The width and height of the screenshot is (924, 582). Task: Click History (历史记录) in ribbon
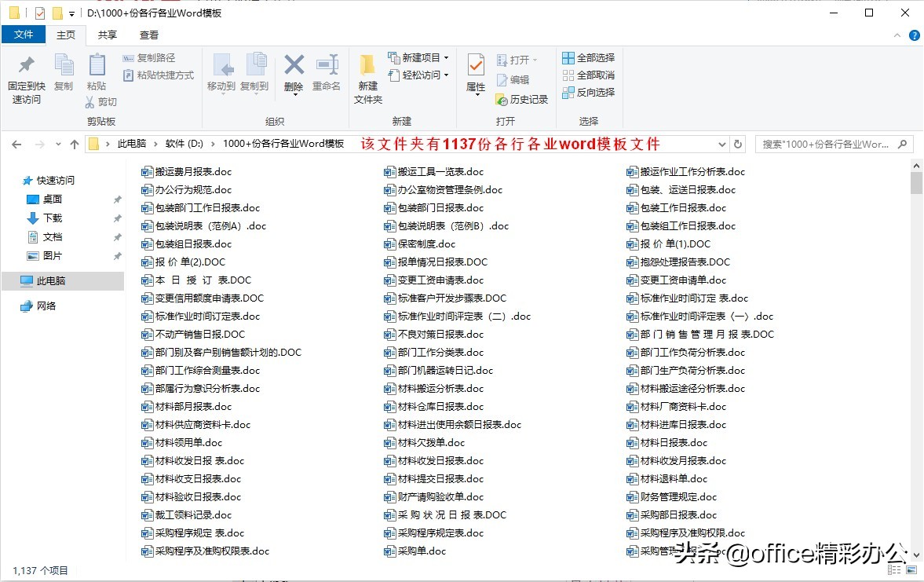[x=522, y=99]
